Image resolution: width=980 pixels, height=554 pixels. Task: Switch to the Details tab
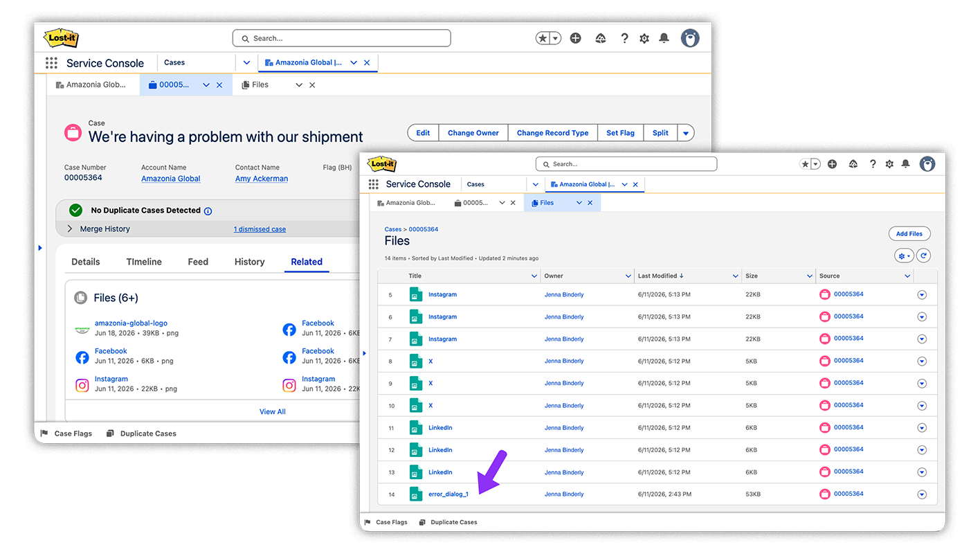pos(86,262)
